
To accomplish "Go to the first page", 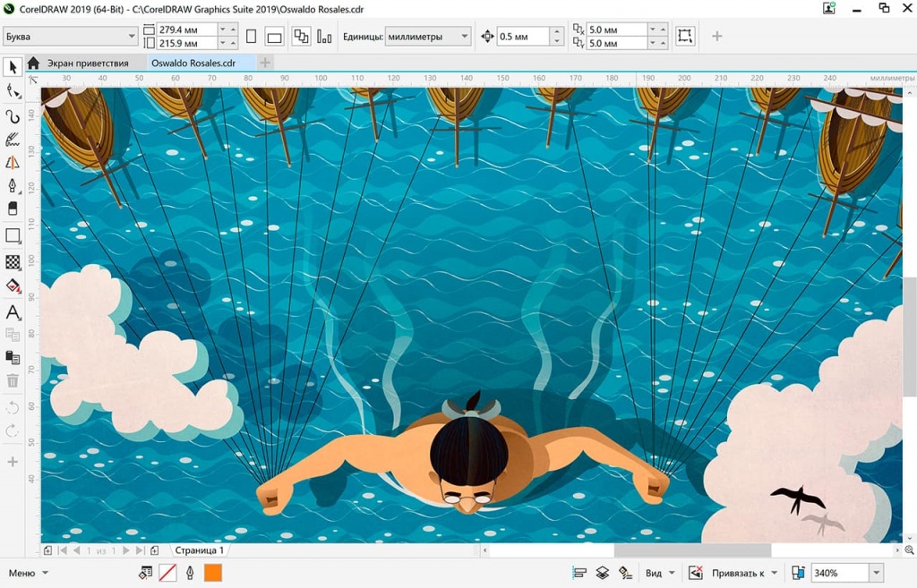I will pyautogui.click(x=62, y=550).
